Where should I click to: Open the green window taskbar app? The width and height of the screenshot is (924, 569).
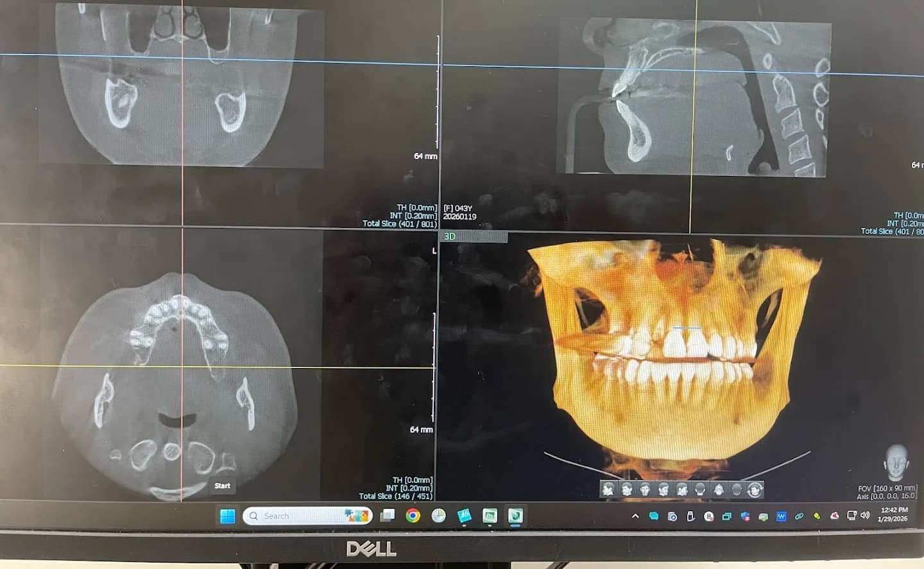tap(490, 516)
